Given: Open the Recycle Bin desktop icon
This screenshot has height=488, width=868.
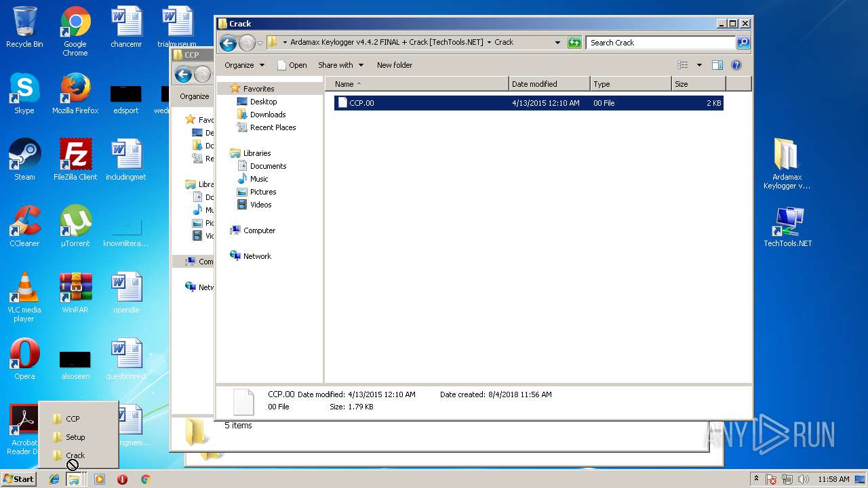Looking at the screenshot, I should point(24,27).
